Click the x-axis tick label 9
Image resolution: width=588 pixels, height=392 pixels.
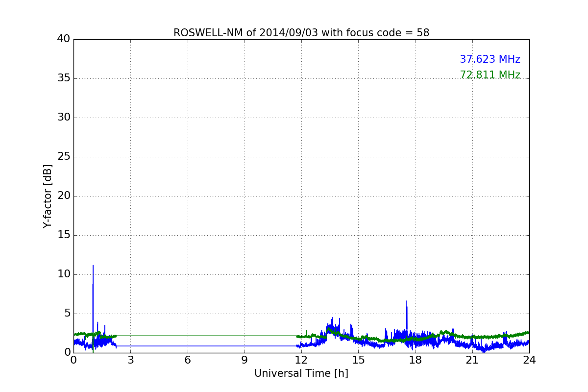(x=245, y=360)
